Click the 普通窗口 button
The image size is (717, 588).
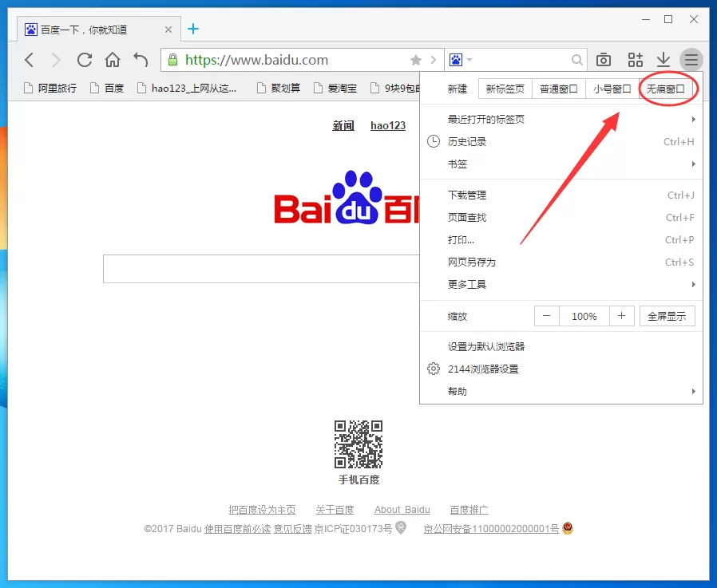pos(559,89)
